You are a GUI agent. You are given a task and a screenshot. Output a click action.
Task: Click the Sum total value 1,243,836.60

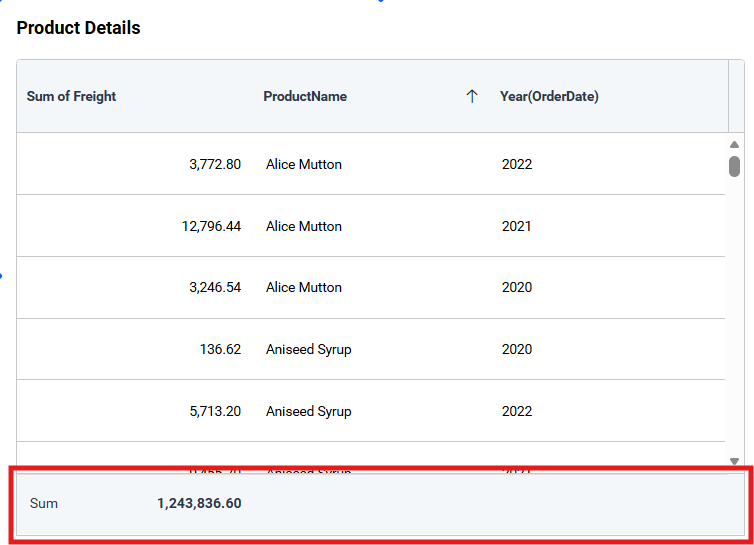(x=198, y=504)
